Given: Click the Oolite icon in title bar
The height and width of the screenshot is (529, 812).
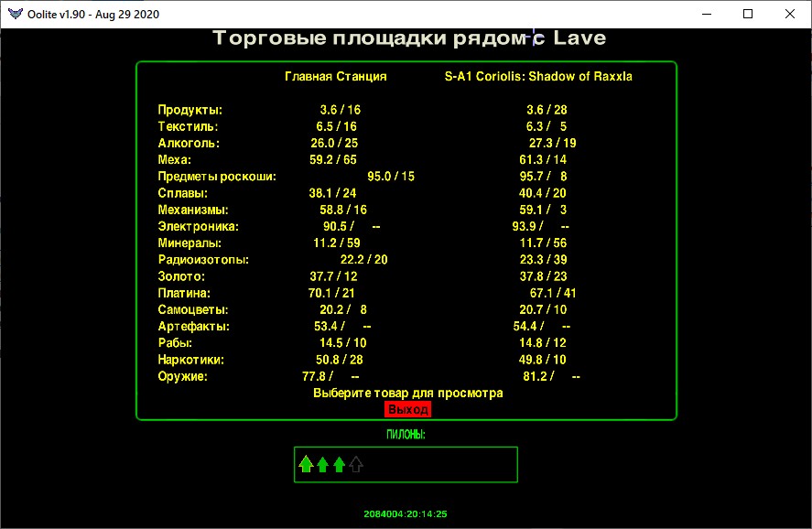Looking at the screenshot, I should 13,14.
